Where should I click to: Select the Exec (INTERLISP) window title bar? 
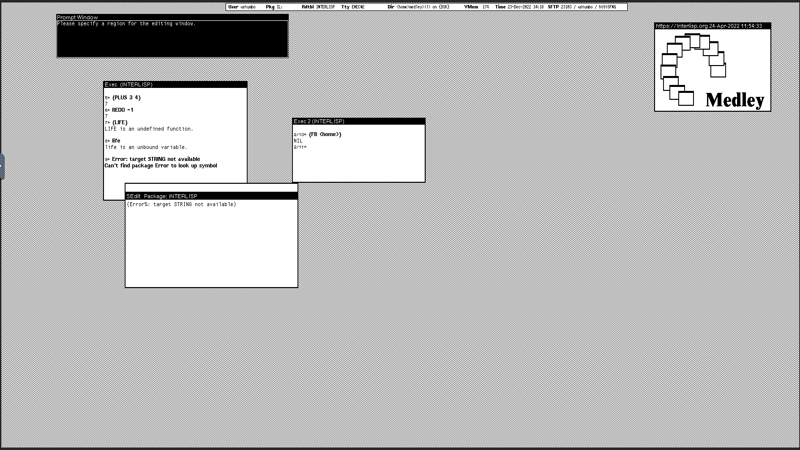[x=175, y=85]
